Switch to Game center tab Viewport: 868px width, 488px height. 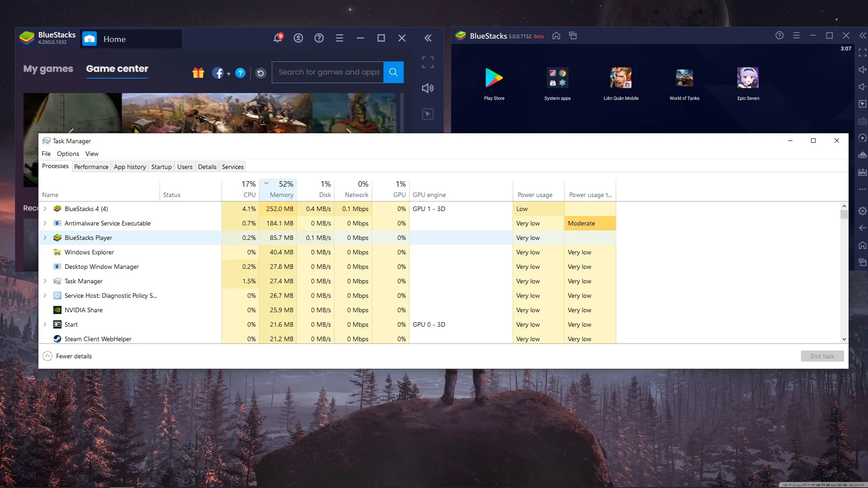click(117, 69)
